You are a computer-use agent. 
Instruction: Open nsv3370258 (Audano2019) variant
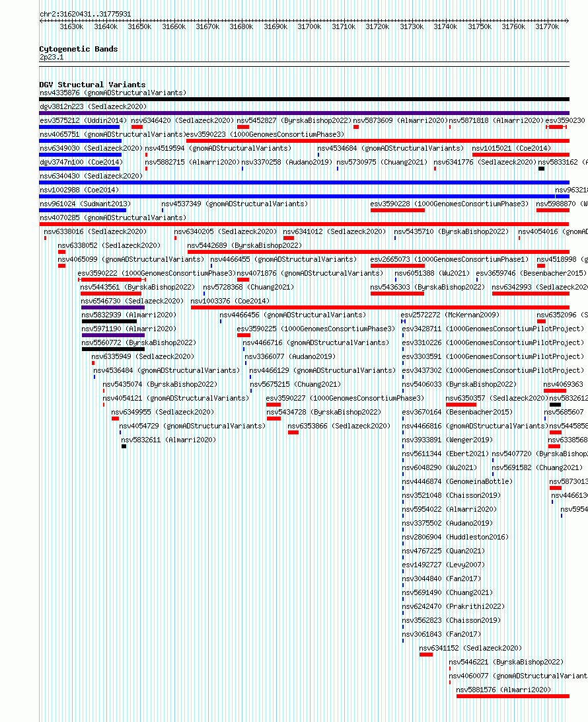287,162
